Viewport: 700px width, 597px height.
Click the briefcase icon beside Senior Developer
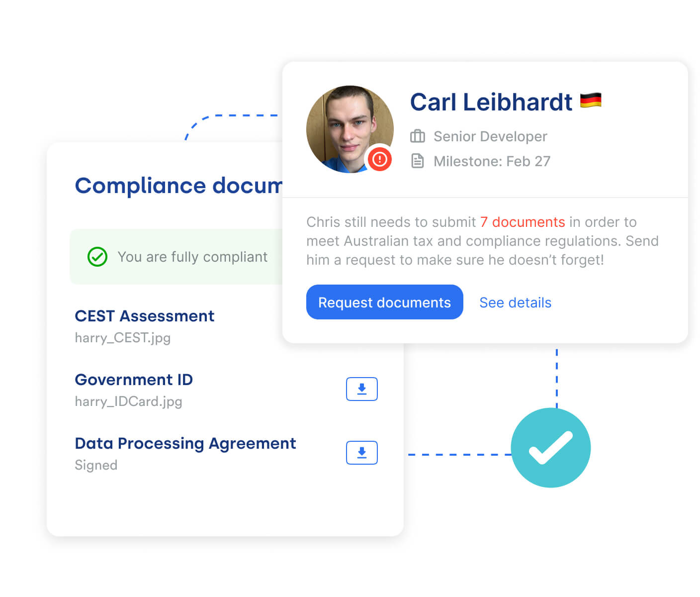point(418,136)
